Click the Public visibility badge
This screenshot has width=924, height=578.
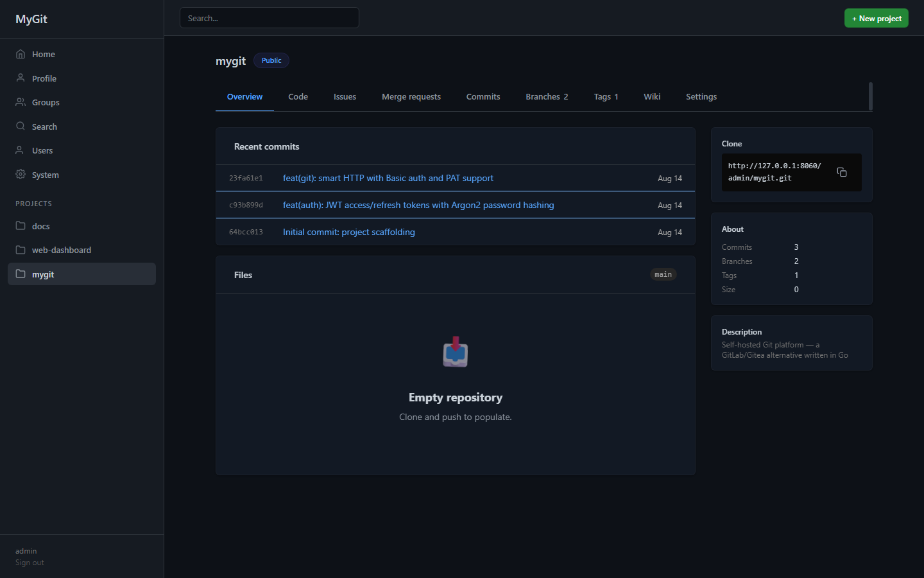pyautogui.click(x=271, y=60)
